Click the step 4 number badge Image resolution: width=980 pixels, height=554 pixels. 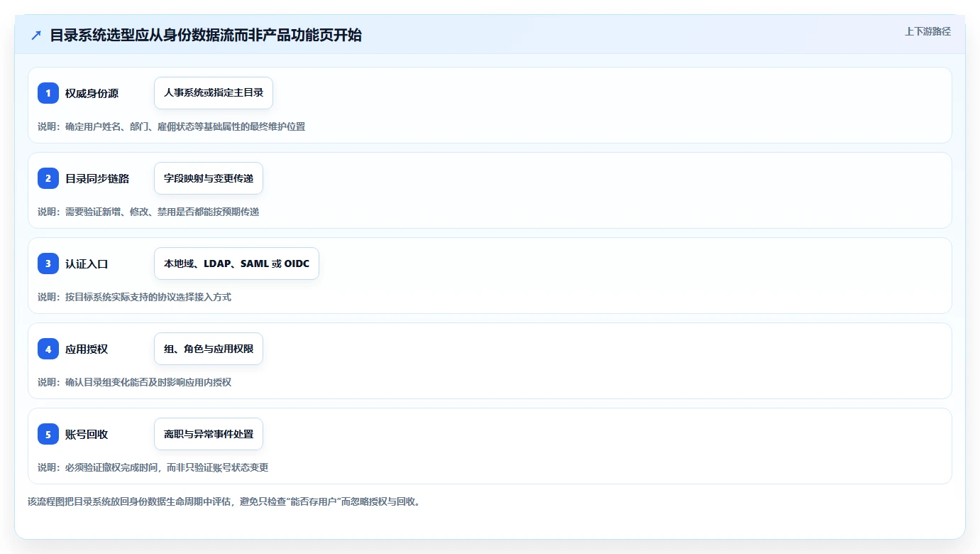[x=48, y=349]
